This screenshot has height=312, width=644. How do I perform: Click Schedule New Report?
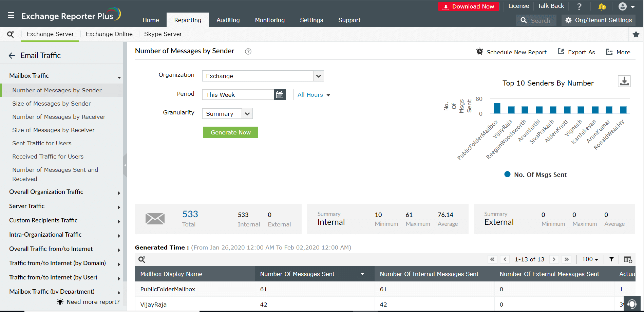[511, 52]
